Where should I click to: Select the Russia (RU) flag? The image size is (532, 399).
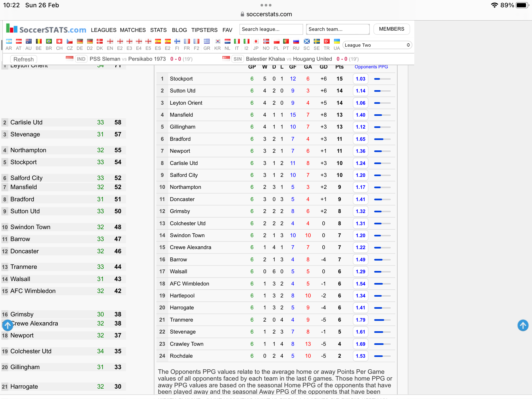(x=296, y=42)
